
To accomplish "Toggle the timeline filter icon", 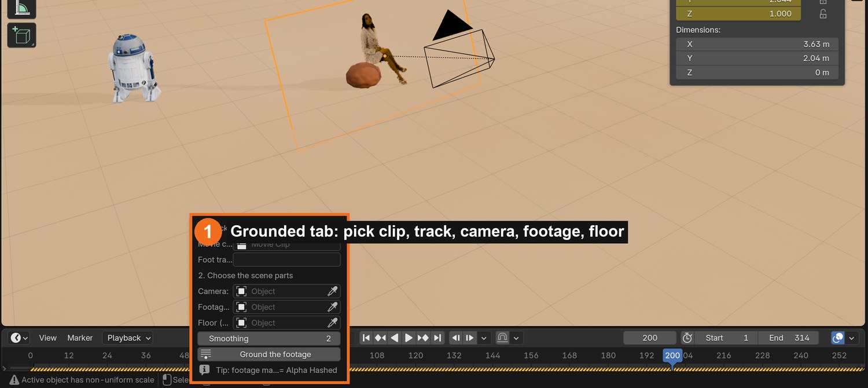I will pyautogui.click(x=837, y=338).
